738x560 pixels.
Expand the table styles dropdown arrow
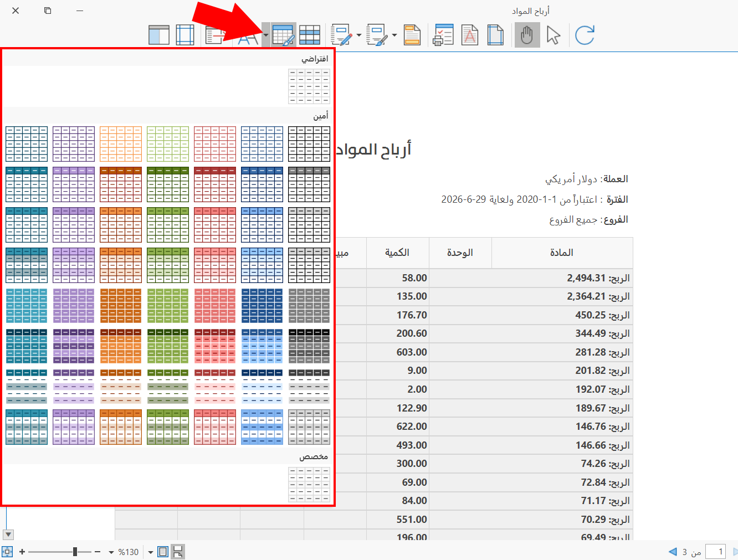coord(266,35)
